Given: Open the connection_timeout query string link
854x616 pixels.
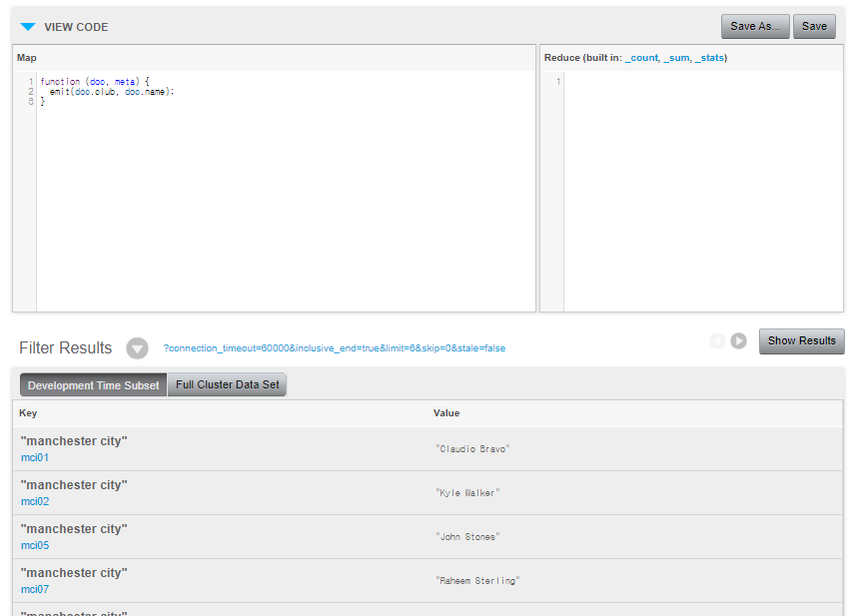Looking at the screenshot, I should (335, 348).
